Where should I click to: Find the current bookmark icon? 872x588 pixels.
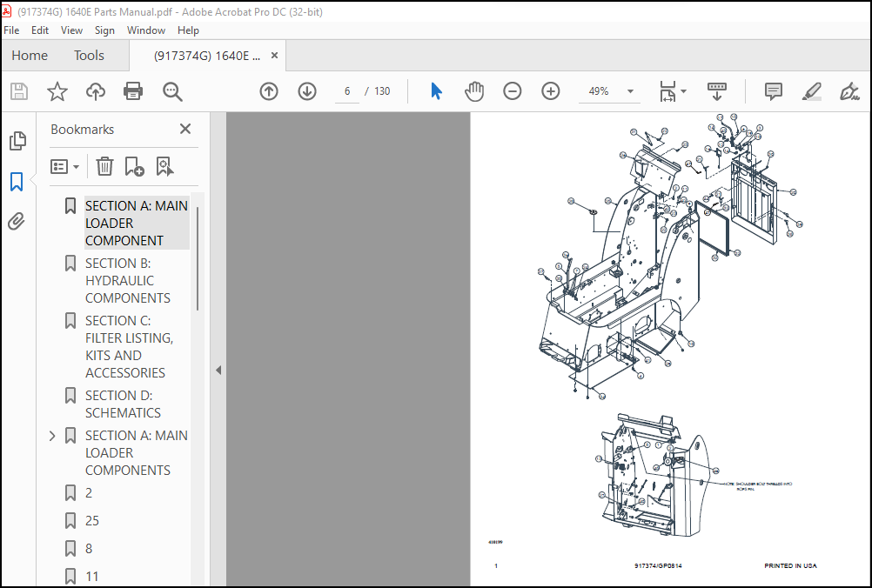tap(164, 166)
